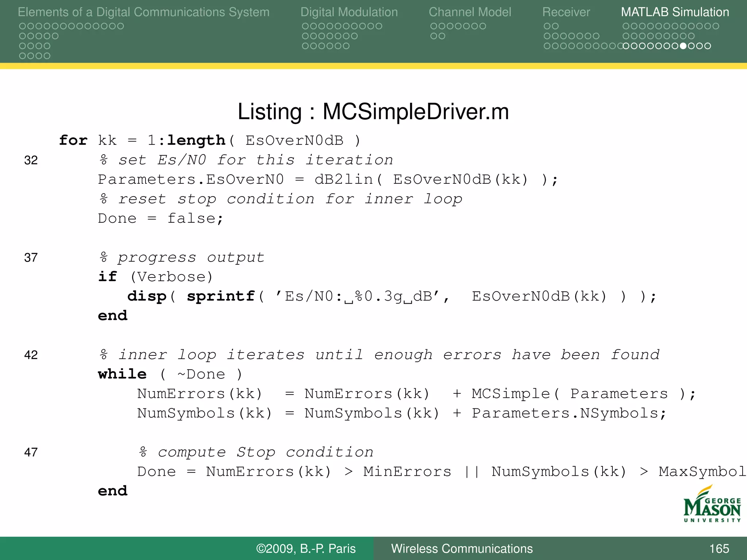
Task: Select the 'if (Verbose)' line
Action: click(x=155, y=277)
